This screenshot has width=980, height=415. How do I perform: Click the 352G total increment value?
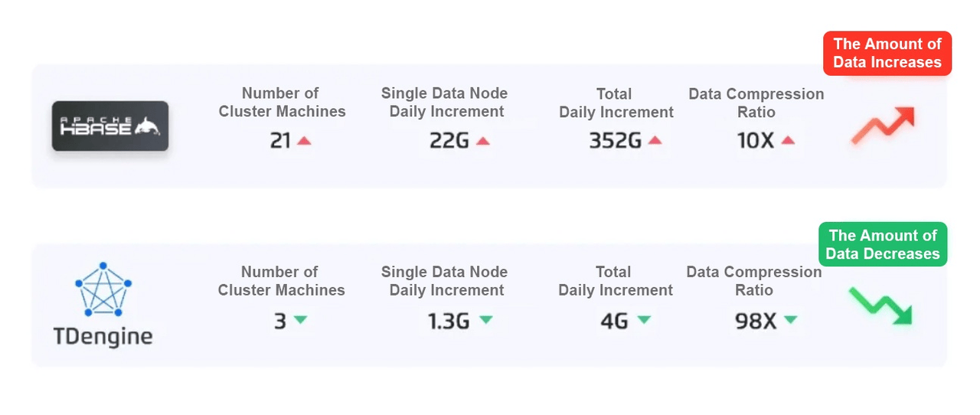click(615, 141)
